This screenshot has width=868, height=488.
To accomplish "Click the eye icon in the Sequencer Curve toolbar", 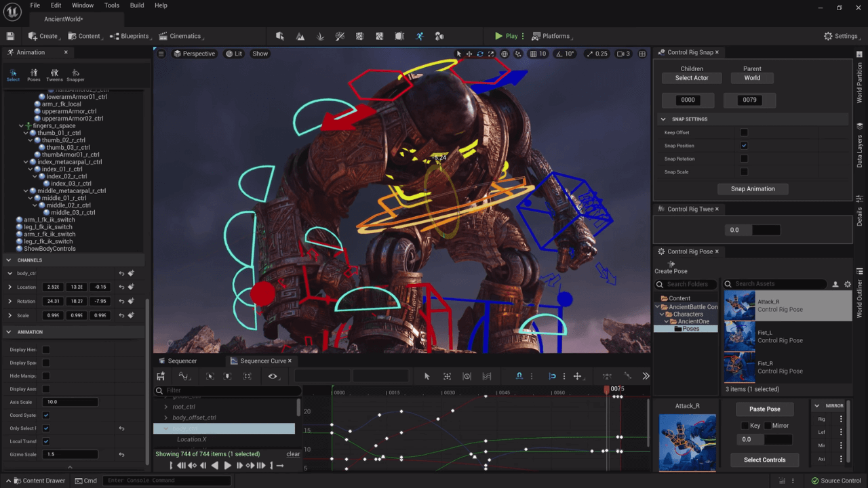I will click(x=273, y=376).
